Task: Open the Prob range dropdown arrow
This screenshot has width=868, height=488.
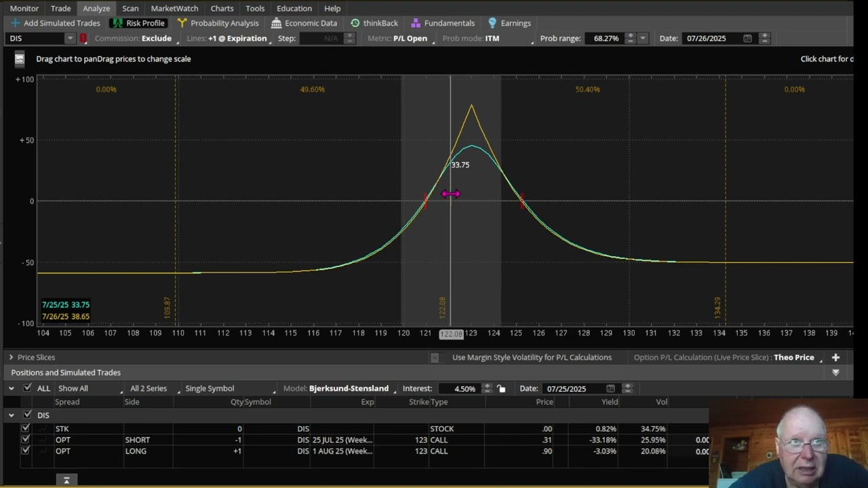Action: 643,39
